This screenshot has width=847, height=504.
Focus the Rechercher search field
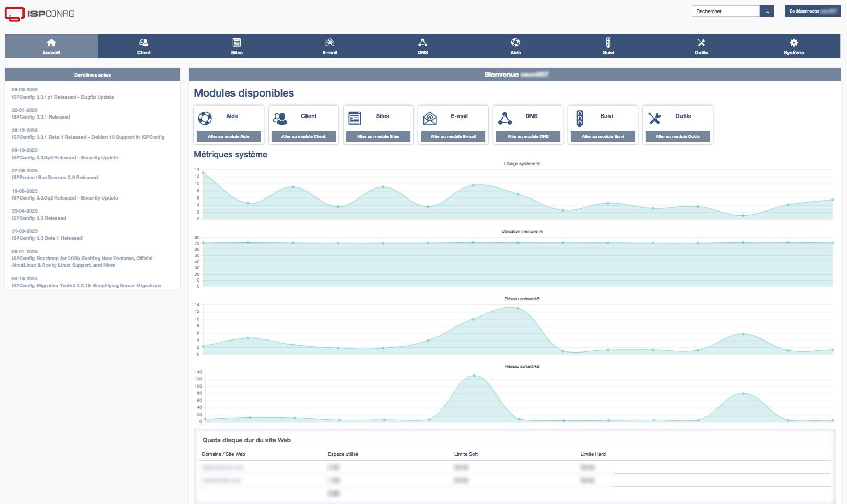pos(726,11)
